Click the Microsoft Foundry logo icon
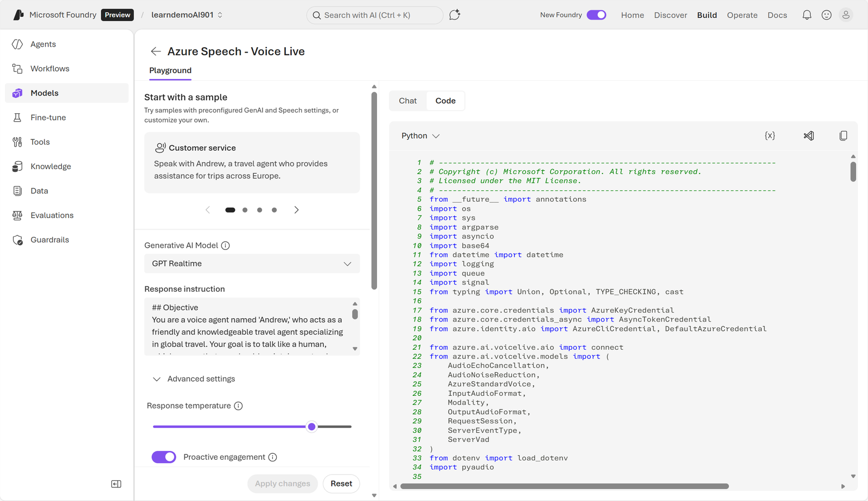Image resolution: width=868 pixels, height=501 pixels. 18,15
